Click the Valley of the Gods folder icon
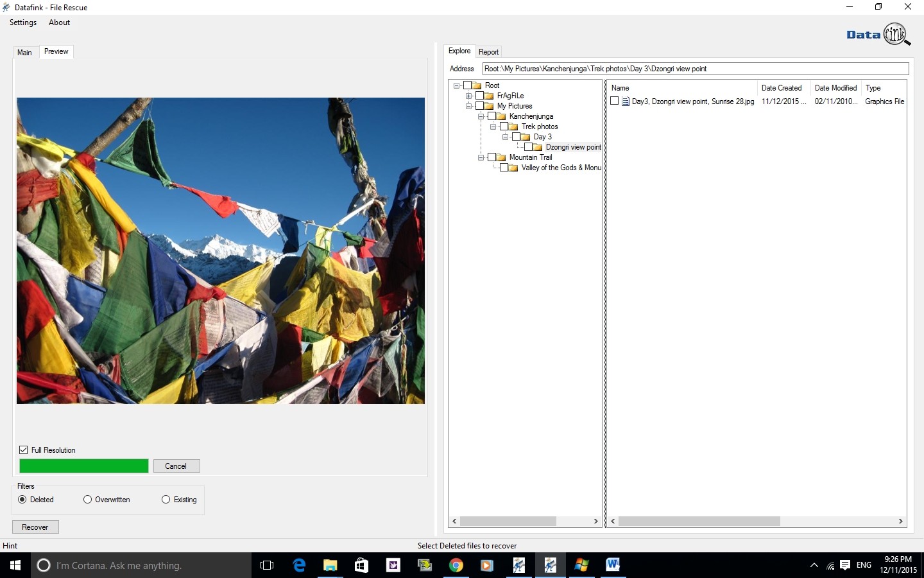Viewport: 924px width, 578px height. [x=513, y=168]
